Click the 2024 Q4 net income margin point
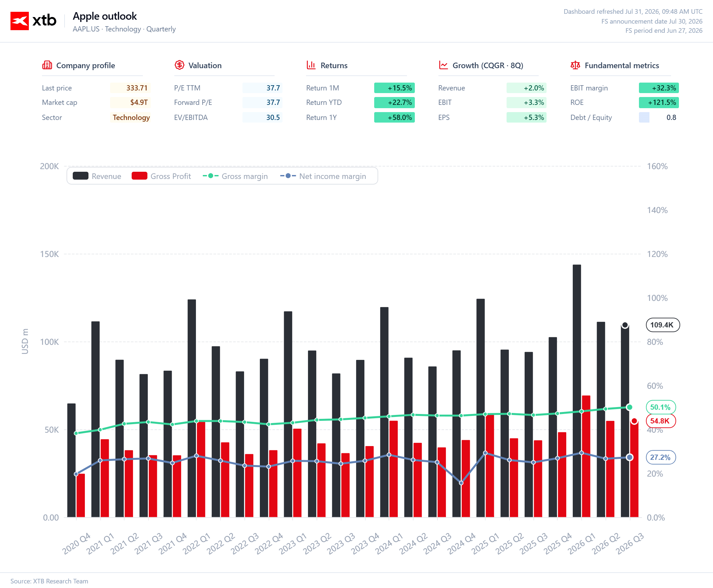713x588 pixels. pyautogui.click(x=461, y=483)
